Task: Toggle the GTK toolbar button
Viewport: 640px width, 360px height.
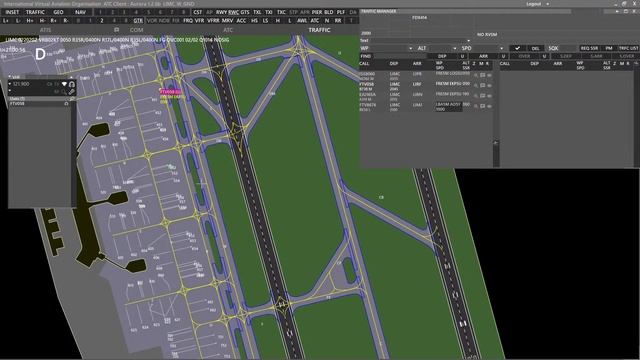Action: coord(138,20)
